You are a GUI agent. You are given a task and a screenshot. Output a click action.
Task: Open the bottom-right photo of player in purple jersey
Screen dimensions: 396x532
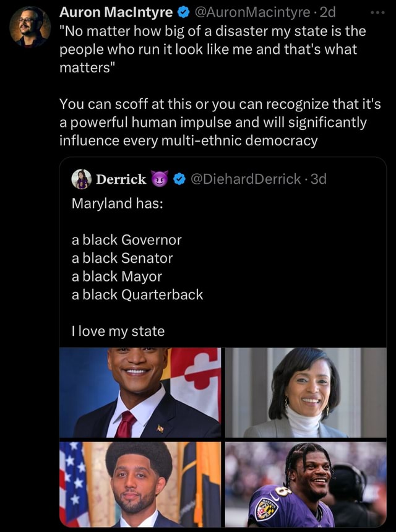click(x=306, y=484)
